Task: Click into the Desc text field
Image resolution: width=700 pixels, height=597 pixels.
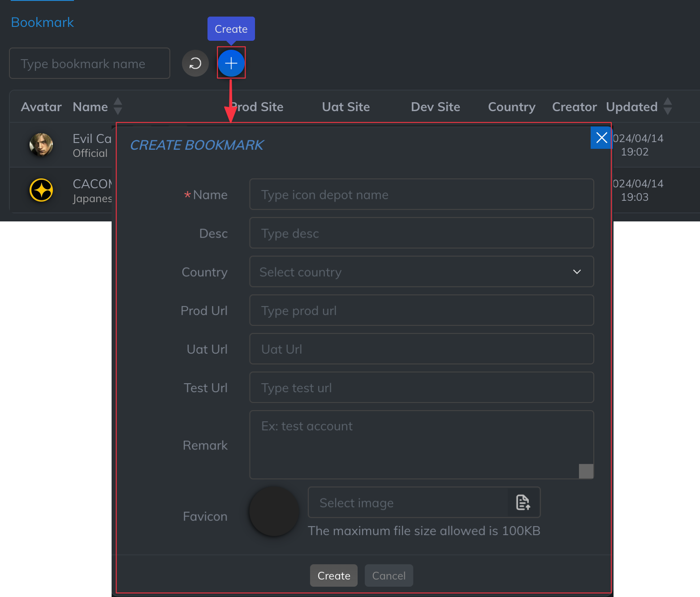Action: (x=421, y=233)
